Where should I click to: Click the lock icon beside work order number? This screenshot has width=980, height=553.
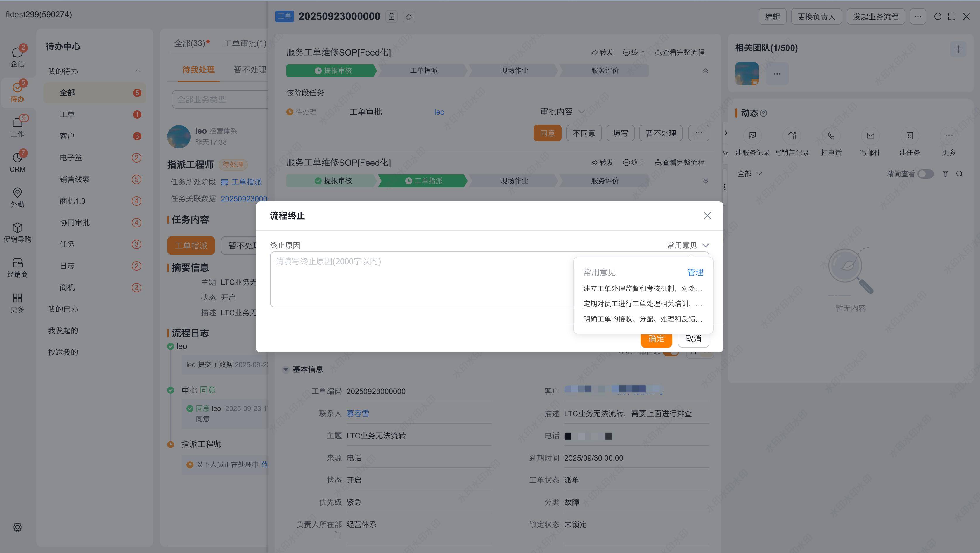(392, 17)
